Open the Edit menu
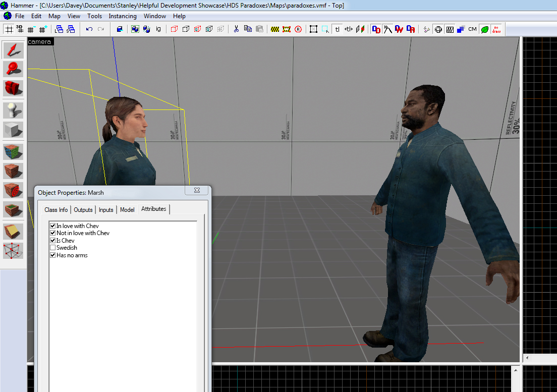The width and height of the screenshot is (557, 392). pos(36,16)
